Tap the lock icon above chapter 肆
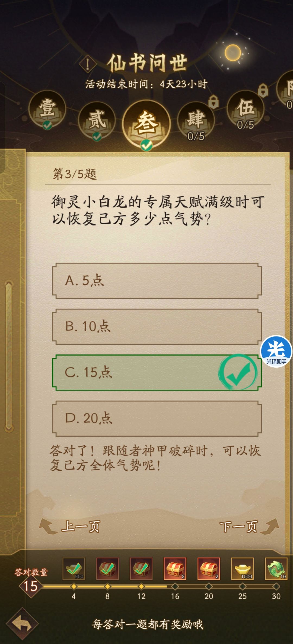293x644 pixels. 214,101
